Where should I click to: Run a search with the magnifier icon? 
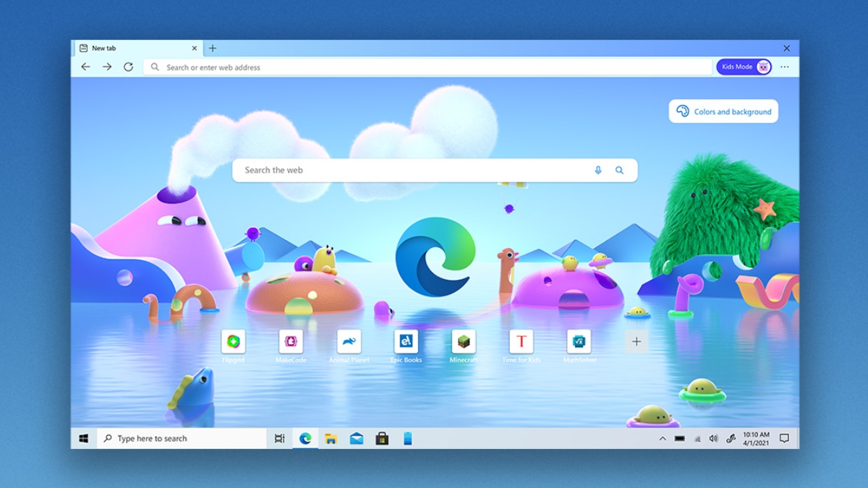coord(619,170)
